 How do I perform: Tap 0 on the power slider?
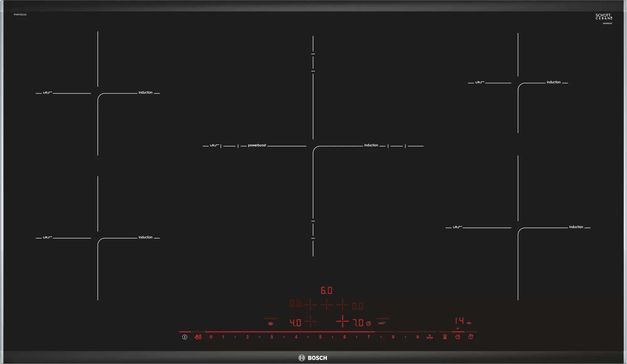click(211, 337)
